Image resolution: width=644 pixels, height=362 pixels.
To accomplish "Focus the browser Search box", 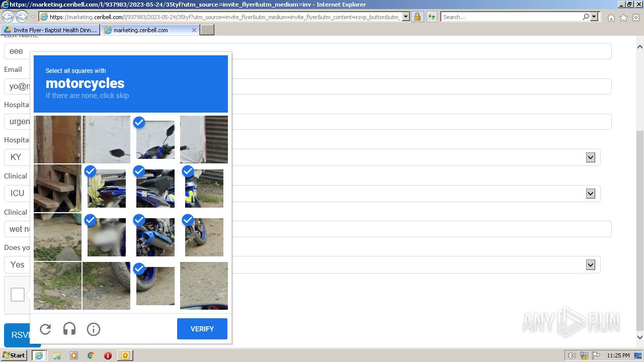I will pos(512,17).
